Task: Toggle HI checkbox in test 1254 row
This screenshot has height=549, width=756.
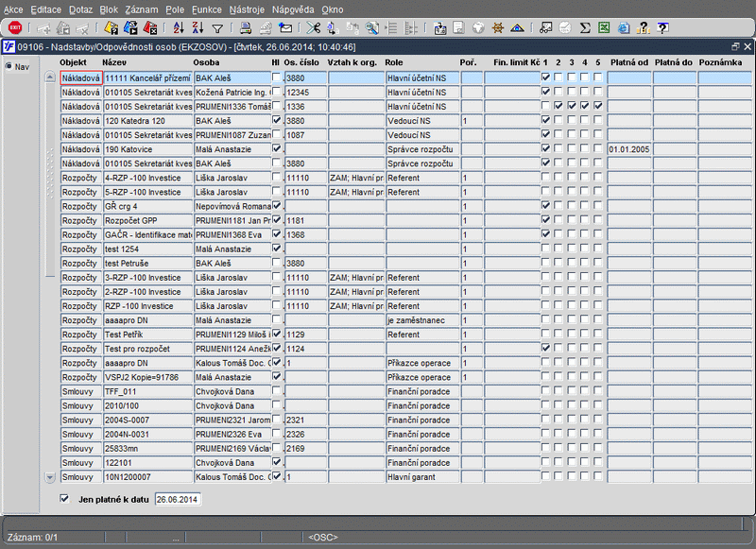Action: pos(276,249)
